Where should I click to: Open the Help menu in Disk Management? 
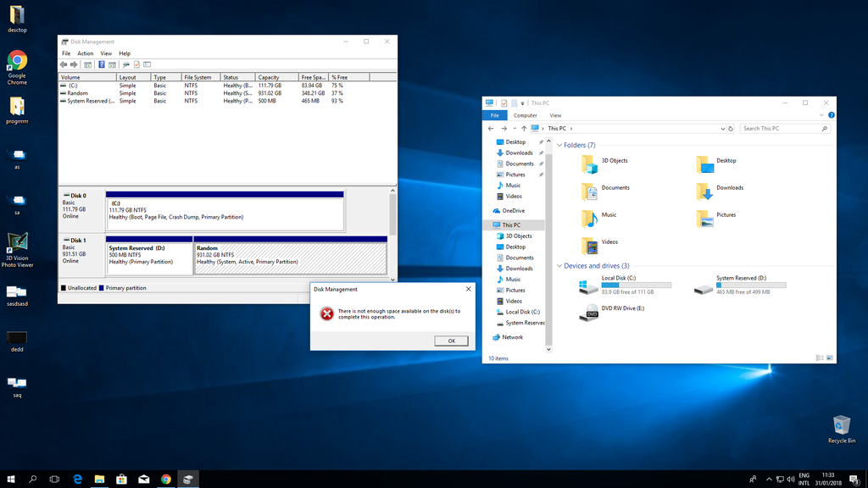(125, 53)
